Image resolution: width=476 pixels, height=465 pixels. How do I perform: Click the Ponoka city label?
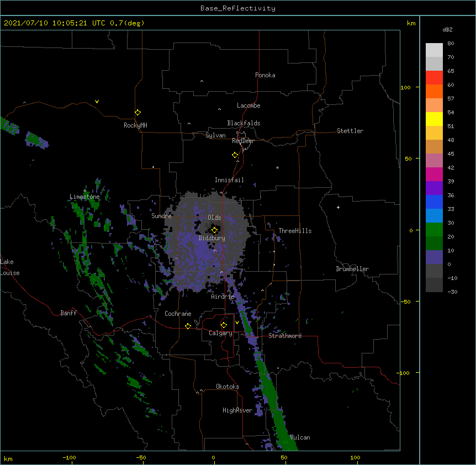[265, 75]
